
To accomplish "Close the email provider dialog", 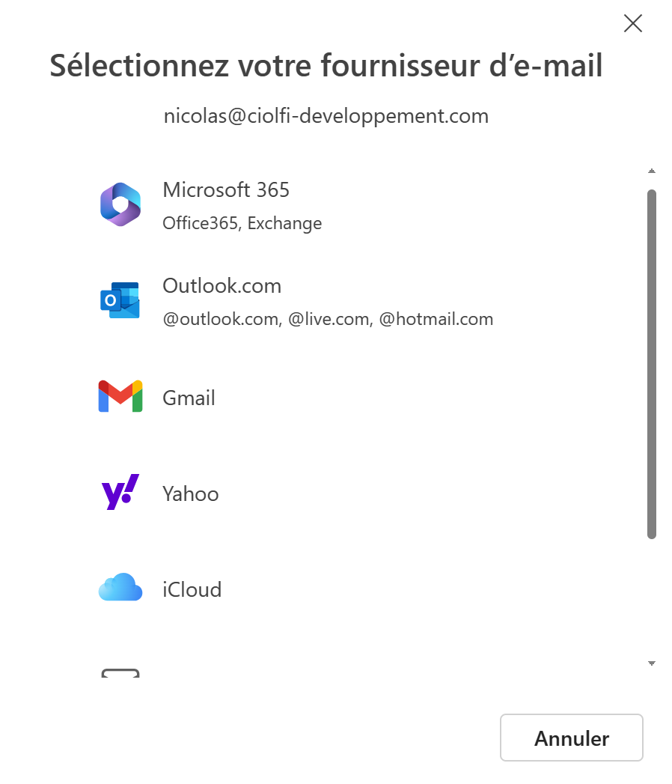I will click(x=633, y=24).
